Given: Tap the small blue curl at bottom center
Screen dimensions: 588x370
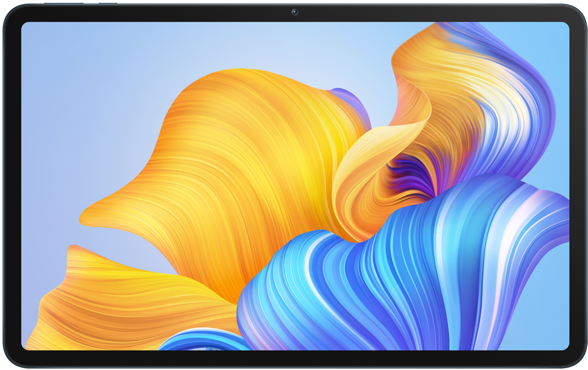Looking at the screenshot, I should click(x=194, y=341).
